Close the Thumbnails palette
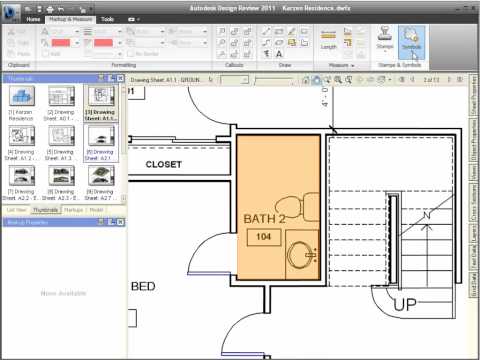The image size is (480, 360). click(120, 78)
